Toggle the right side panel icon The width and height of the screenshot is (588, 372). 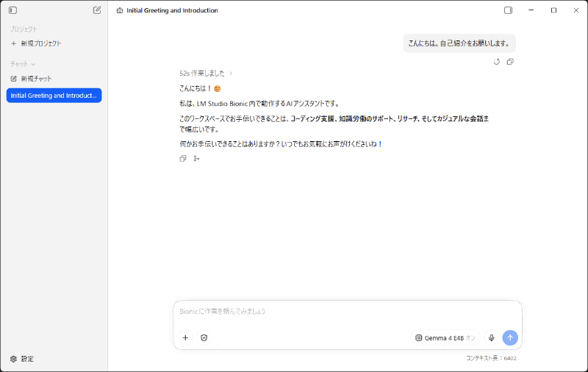coord(508,10)
